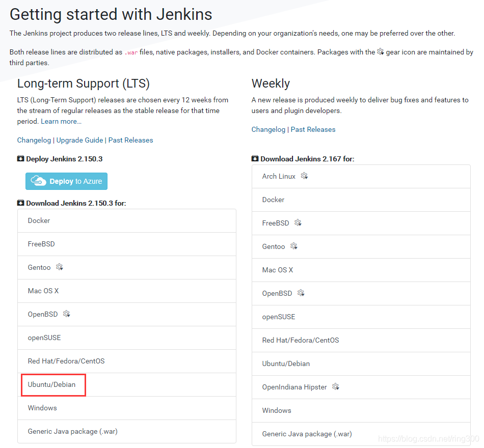Select Generic Java package (.war) in LTS list

(127, 432)
